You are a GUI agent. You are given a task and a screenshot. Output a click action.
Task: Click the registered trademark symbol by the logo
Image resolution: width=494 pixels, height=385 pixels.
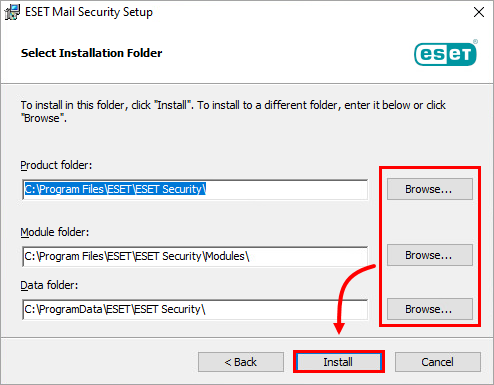point(475,41)
